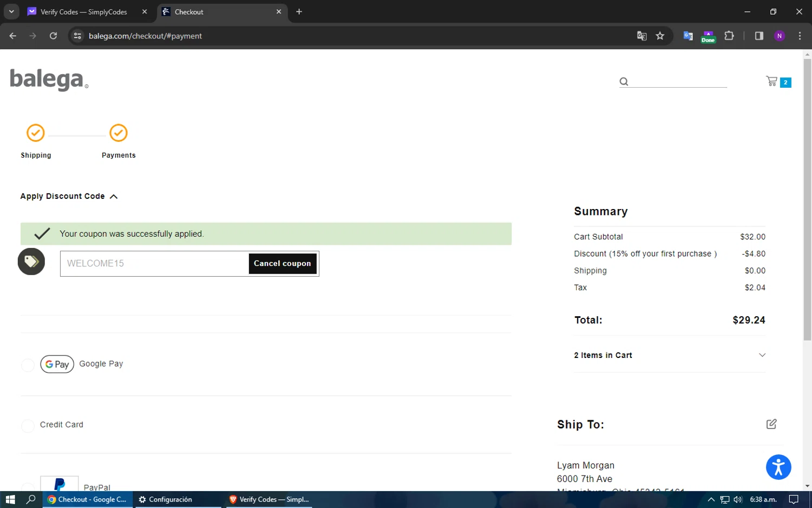Click the Shipping cost $0.00
Screen dimensions: 812x508
coord(755,271)
